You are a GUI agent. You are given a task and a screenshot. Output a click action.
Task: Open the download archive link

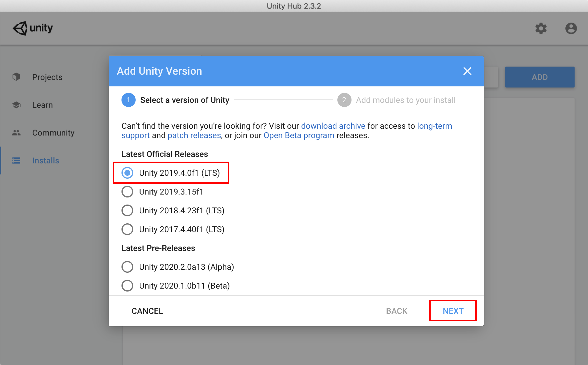333,126
